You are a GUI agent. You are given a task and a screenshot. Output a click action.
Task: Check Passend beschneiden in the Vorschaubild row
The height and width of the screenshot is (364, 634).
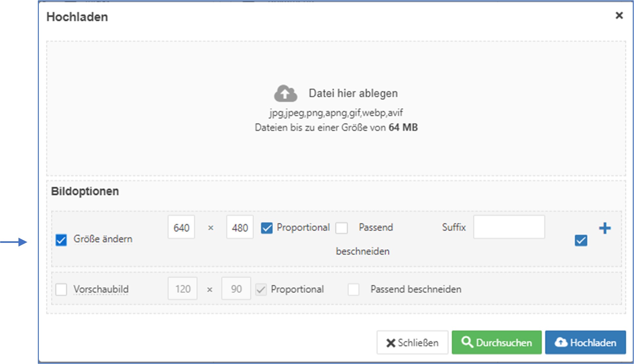click(x=353, y=290)
